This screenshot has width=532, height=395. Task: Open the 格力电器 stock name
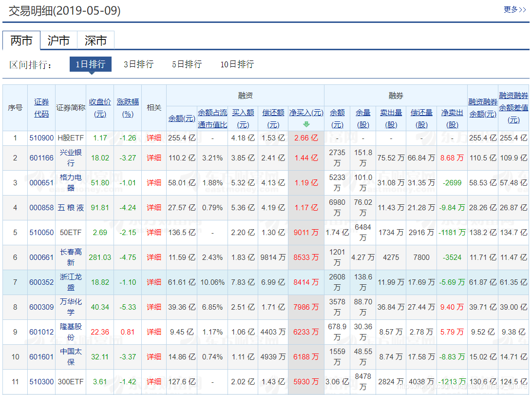pos(71,183)
